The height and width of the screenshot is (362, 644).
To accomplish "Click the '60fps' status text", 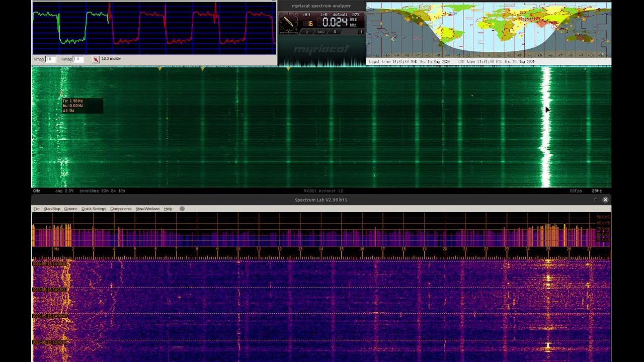I will [x=576, y=191].
